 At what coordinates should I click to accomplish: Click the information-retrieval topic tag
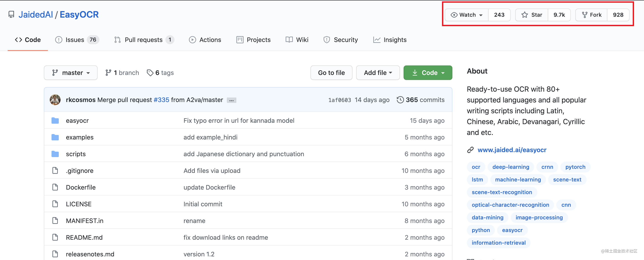pyautogui.click(x=498, y=243)
